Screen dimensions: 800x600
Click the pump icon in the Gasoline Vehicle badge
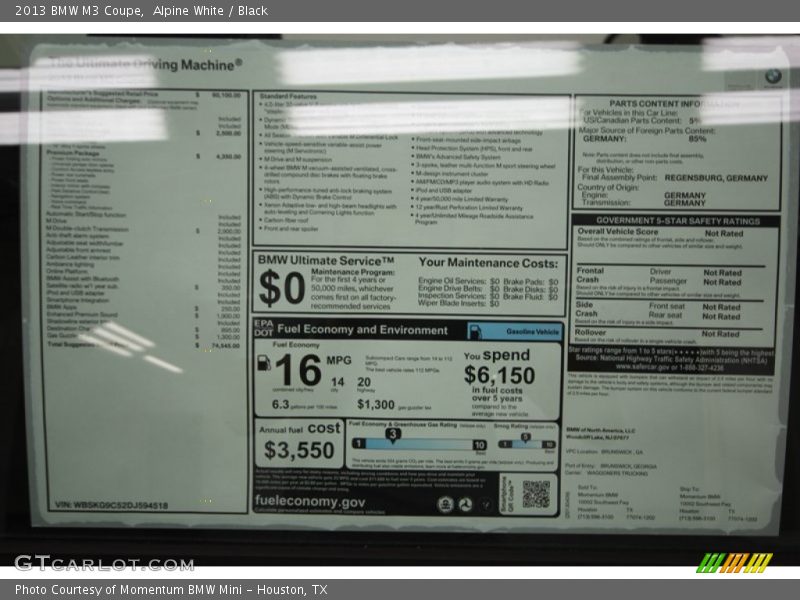[475, 332]
